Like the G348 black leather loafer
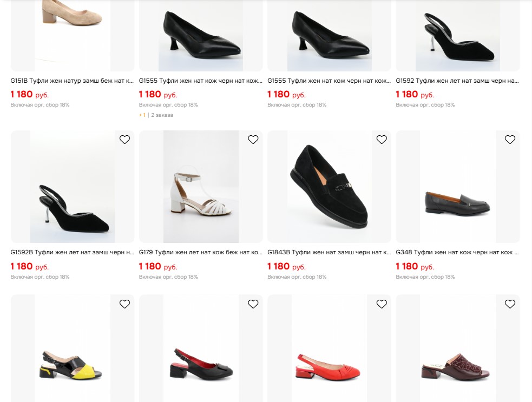 [510, 140]
